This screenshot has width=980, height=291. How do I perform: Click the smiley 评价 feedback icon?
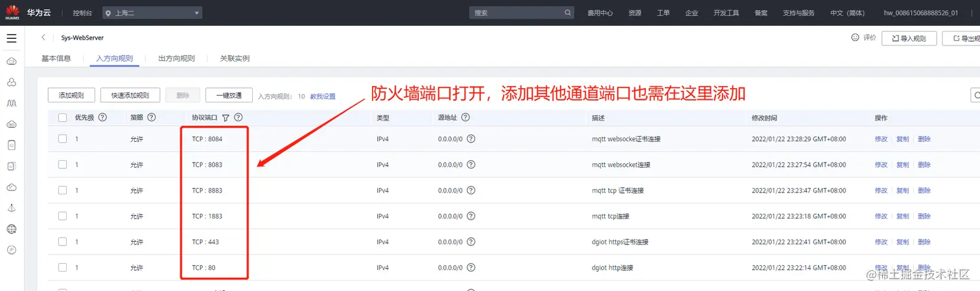pyautogui.click(x=856, y=38)
